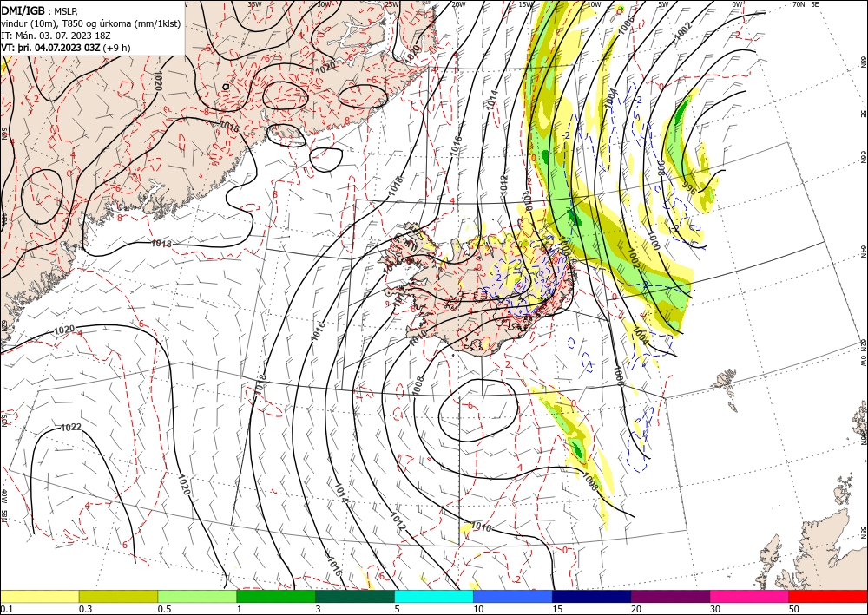Viewport: 868px width, 615px height.
Task: Click the 30W longitude label
Action: click(x=324, y=3)
